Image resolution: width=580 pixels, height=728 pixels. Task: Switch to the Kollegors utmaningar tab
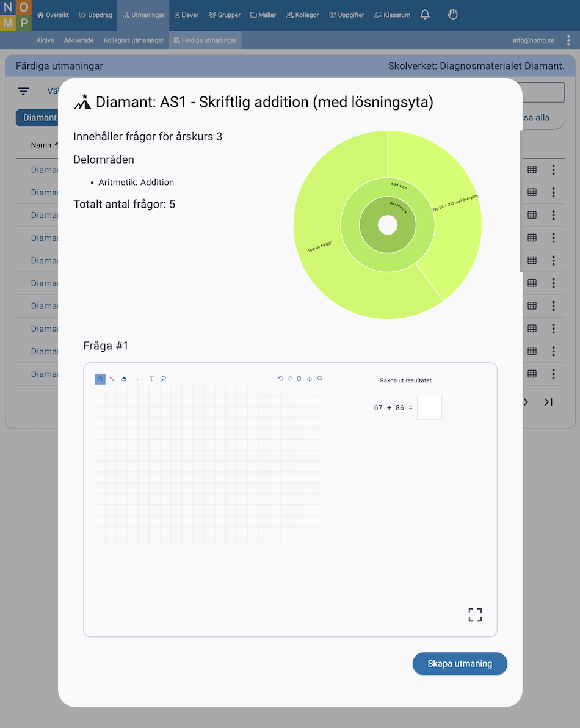click(x=134, y=40)
